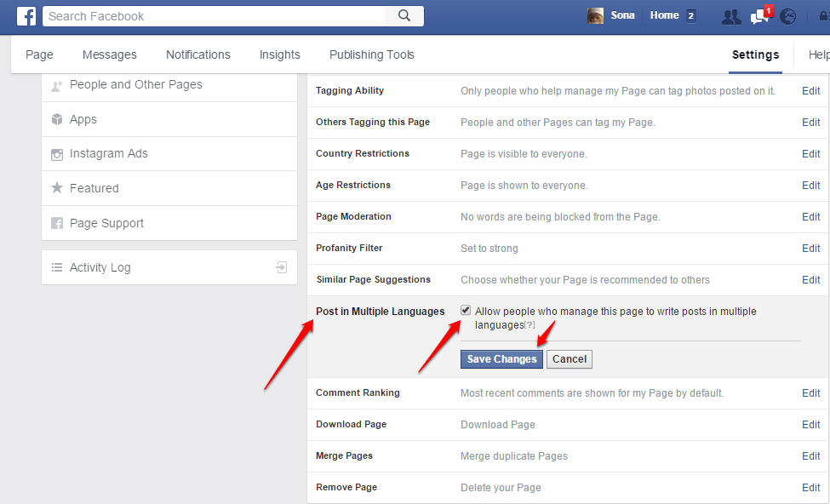This screenshot has height=504, width=830.
Task: Edit Download Page setting
Action: tap(811, 425)
